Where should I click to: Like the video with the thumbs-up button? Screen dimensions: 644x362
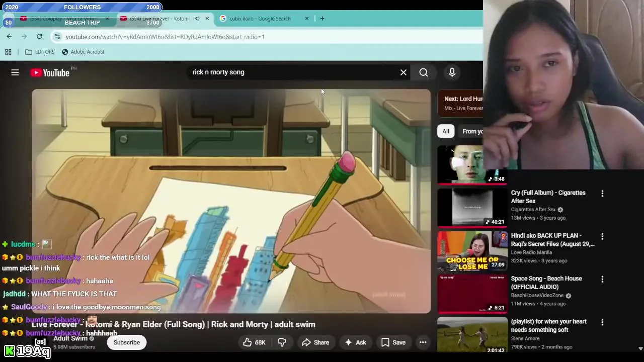(254, 342)
